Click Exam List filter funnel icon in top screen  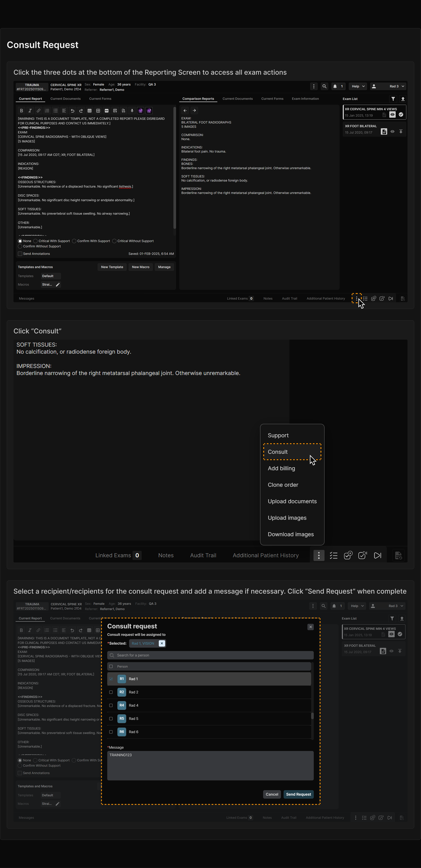[x=393, y=99]
